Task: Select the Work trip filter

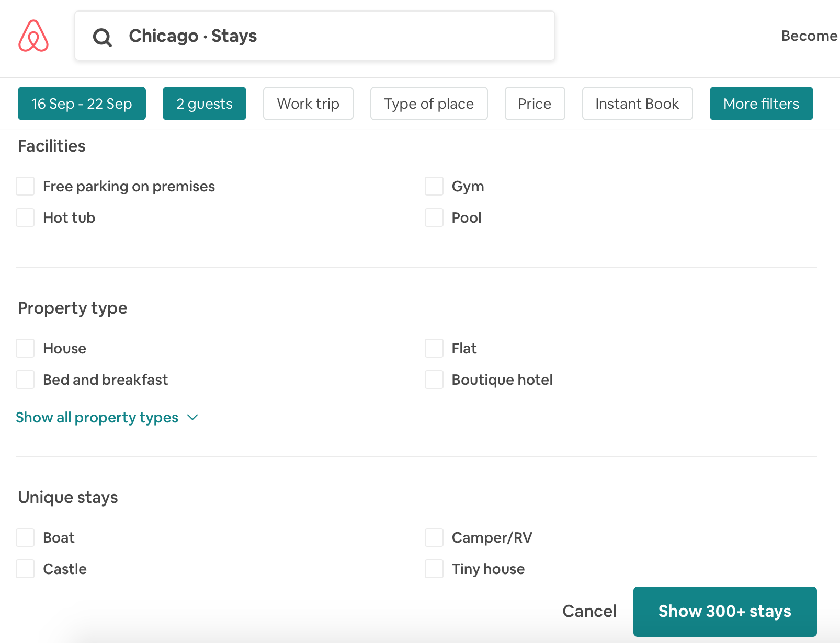Action: pos(308,104)
